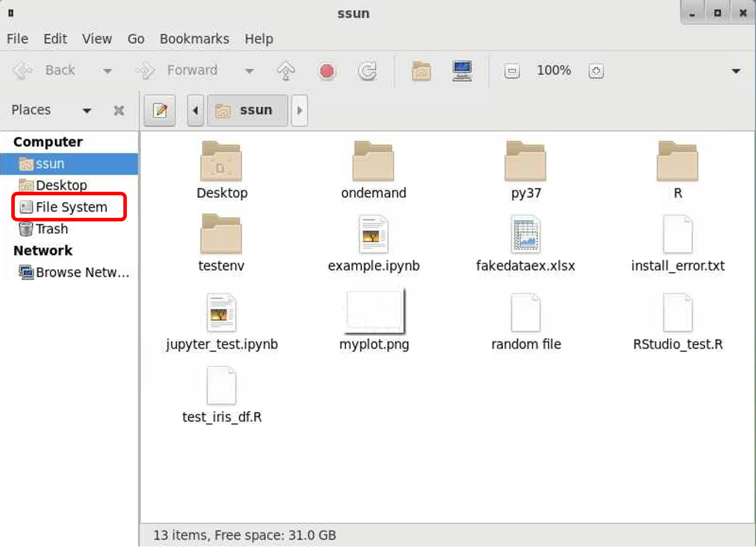Open the View menu
The height and width of the screenshot is (549, 756).
click(97, 39)
